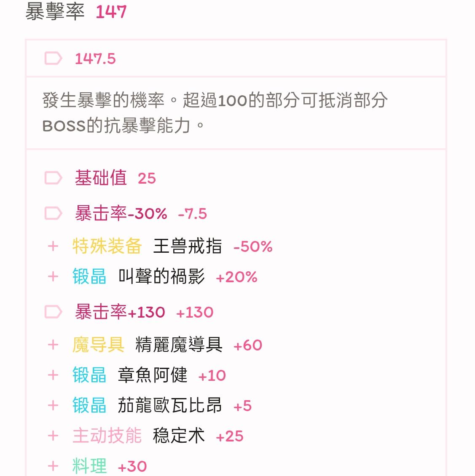Click the plus icon beside 茄龍歐瓦比昂
The height and width of the screenshot is (476, 475).
53,406
